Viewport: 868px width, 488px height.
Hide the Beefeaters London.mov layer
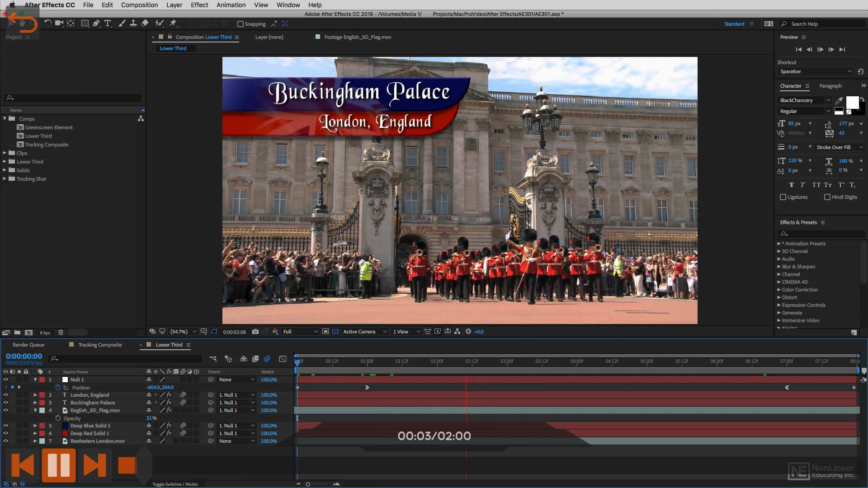click(5, 441)
